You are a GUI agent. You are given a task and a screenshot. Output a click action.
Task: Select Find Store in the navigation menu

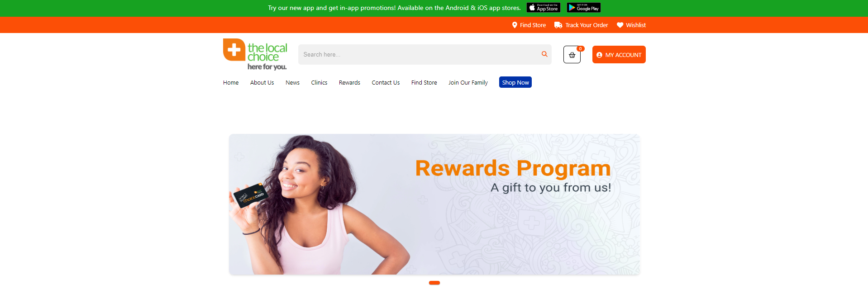(424, 83)
